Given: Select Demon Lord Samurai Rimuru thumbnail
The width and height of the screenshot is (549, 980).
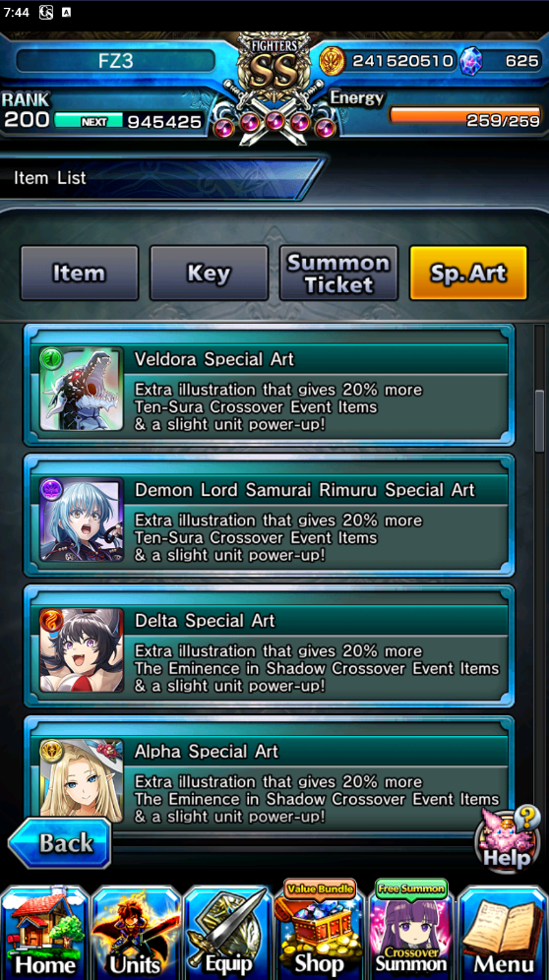Looking at the screenshot, I should (x=82, y=520).
